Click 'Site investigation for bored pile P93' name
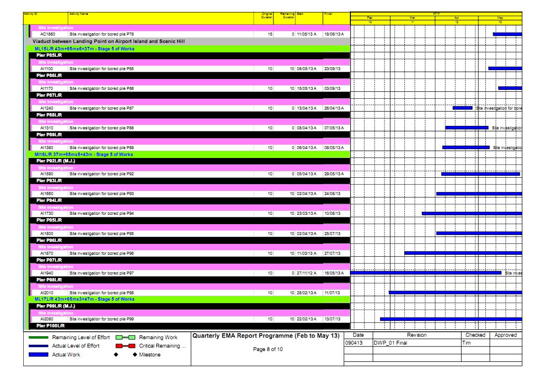555x392 pixels. tap(102, 194)
